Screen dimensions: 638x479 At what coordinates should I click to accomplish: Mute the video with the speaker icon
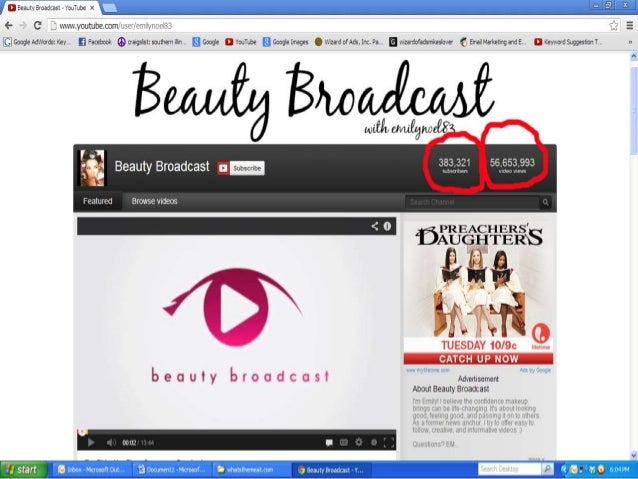(111, 443)
